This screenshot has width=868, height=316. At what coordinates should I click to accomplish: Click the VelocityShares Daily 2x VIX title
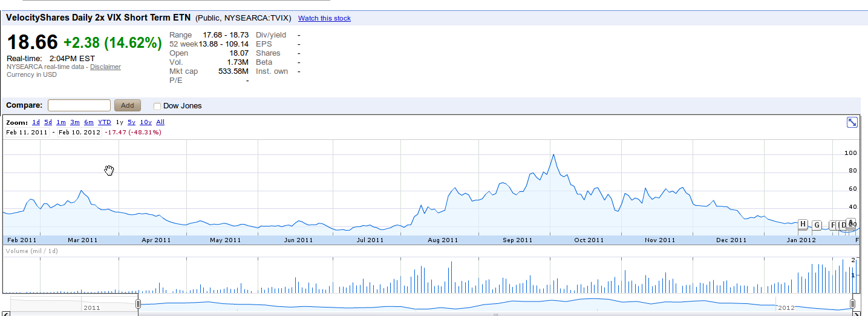pyautogui.click(x=98, y=18)
